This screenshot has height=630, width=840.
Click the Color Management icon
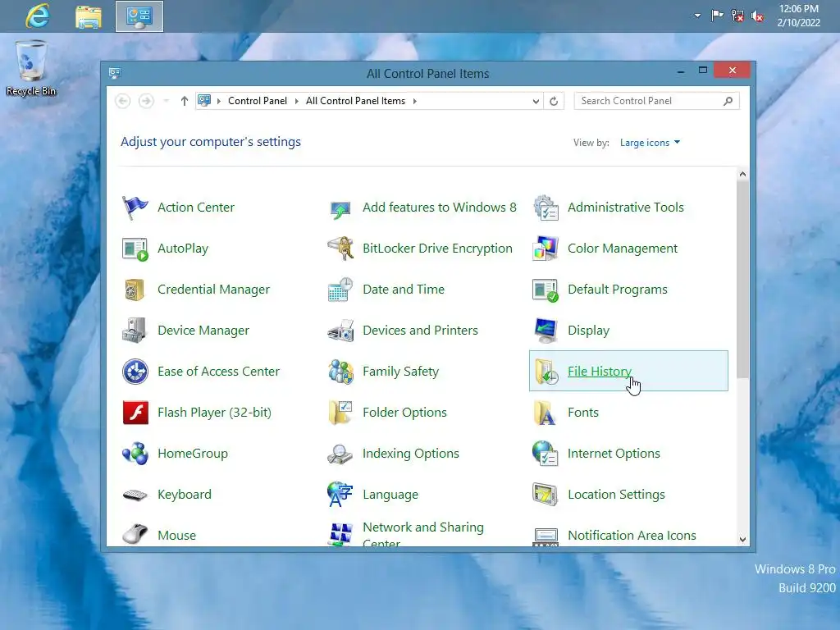pyautogui.click(x=546, y=249)
